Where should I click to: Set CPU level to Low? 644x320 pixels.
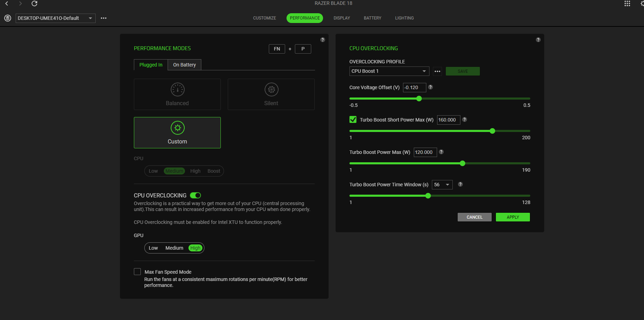[153, 171]
